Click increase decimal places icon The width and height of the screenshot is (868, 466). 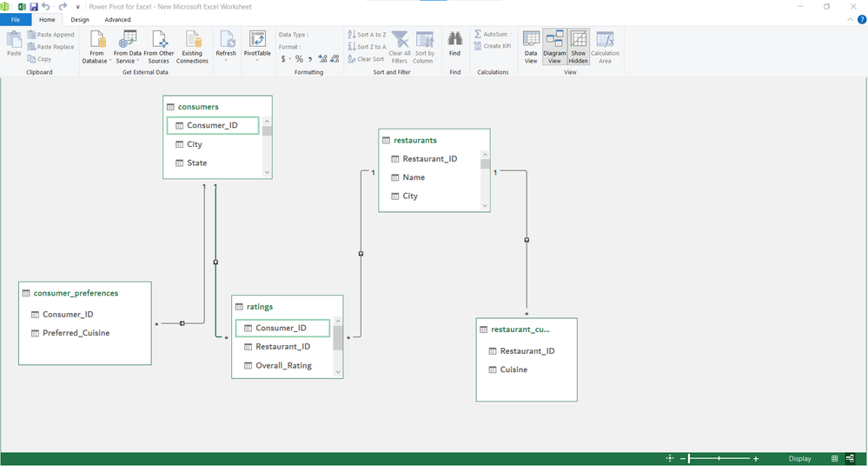pyautogui.click(x=322, y=59)
